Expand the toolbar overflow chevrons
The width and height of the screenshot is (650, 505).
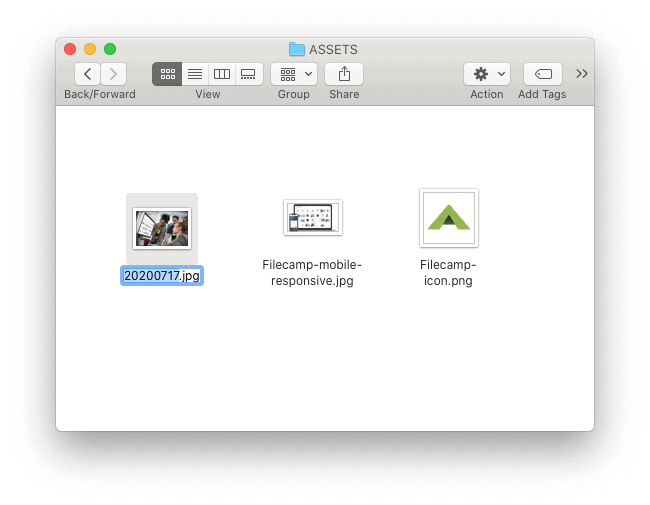click(x=582, y=74)
